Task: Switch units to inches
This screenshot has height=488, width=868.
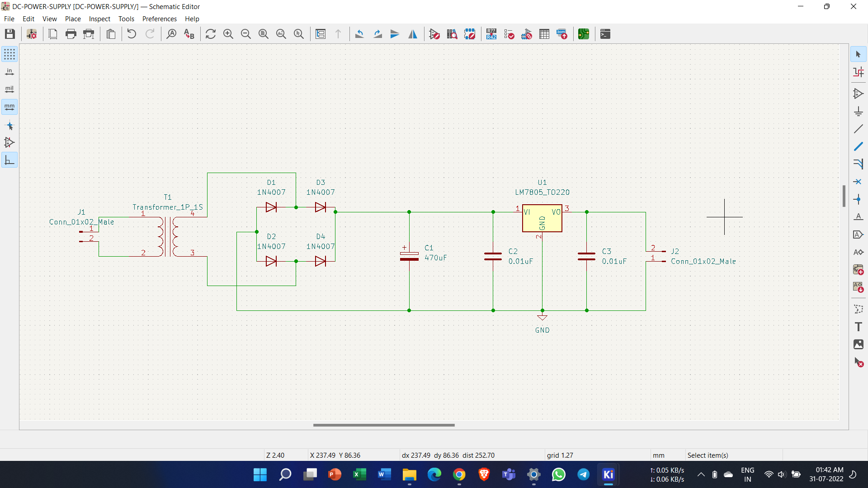Action: click(x=9, y=71)
